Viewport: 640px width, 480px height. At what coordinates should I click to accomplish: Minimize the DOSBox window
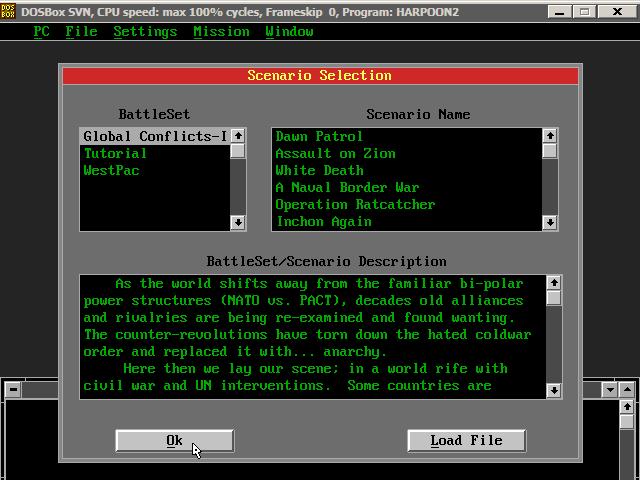pos(560,11)
